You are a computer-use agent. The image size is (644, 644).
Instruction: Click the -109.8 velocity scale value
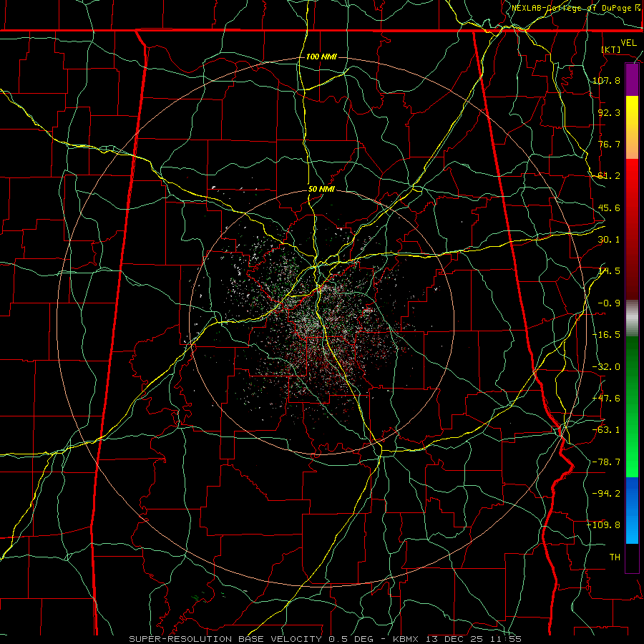604,525
